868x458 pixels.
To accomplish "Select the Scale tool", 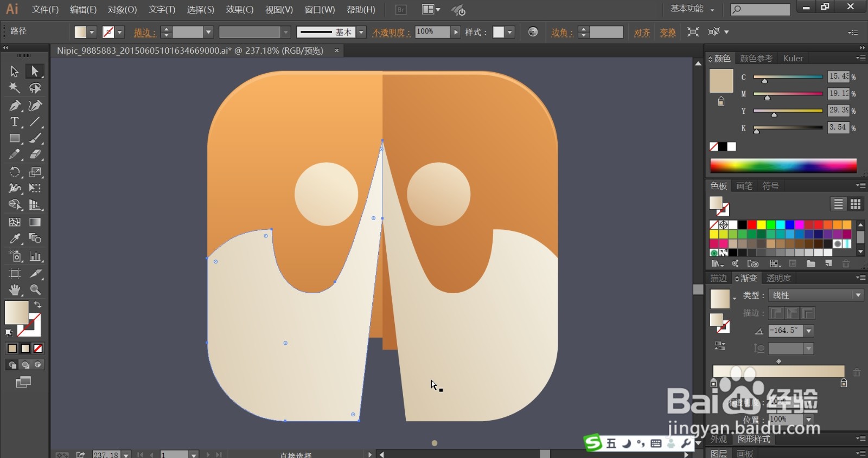I will click(35, 172).
